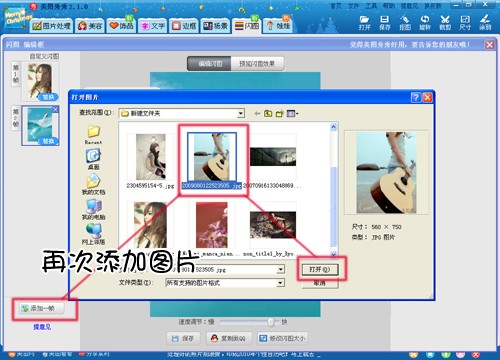The width and height of the screenshot is (500, 360).
Task: Select the 2304595154-5.jpg thumbnail
Action: [151, 157]
